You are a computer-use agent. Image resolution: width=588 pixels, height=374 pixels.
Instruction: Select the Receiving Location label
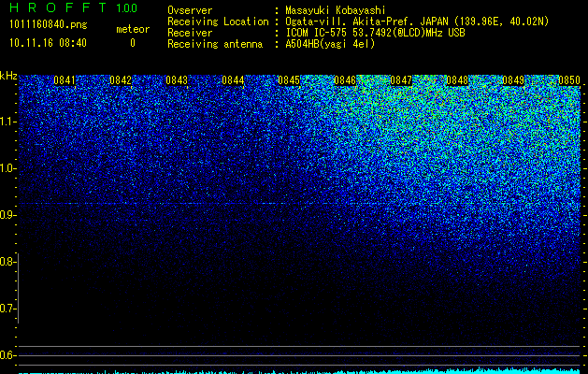tap(218, 22)
